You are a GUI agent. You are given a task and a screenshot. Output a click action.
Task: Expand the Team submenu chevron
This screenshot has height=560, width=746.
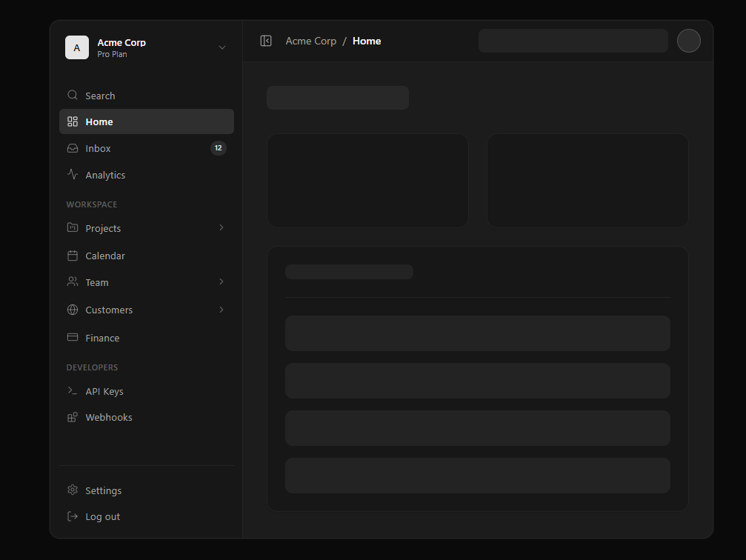222,282
